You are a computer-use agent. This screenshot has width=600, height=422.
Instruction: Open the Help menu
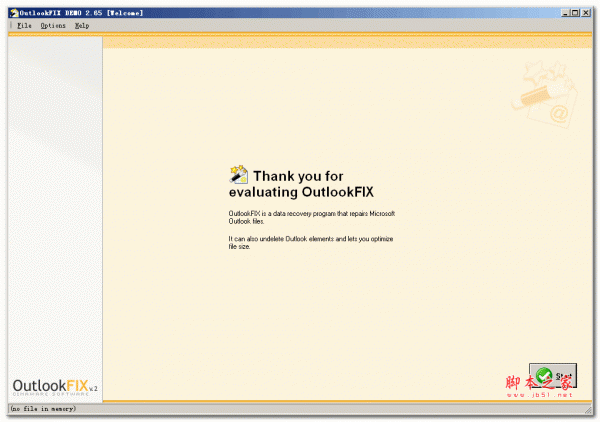tap(82, 26)
